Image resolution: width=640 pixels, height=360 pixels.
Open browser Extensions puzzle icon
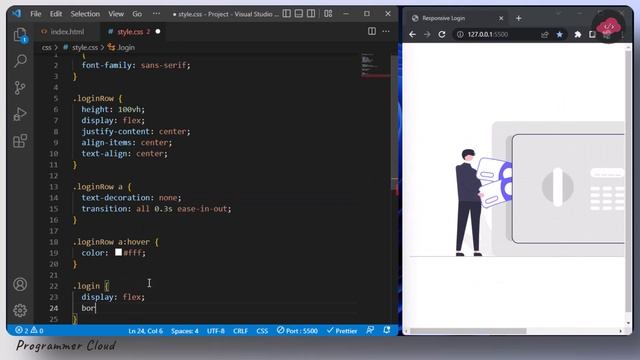(578, 34)
